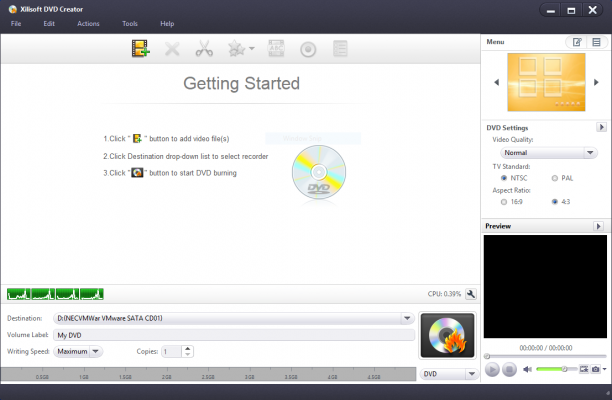Choose 4:3 aspect ratio
The image size is (612, 400).
tap(554, 202)
